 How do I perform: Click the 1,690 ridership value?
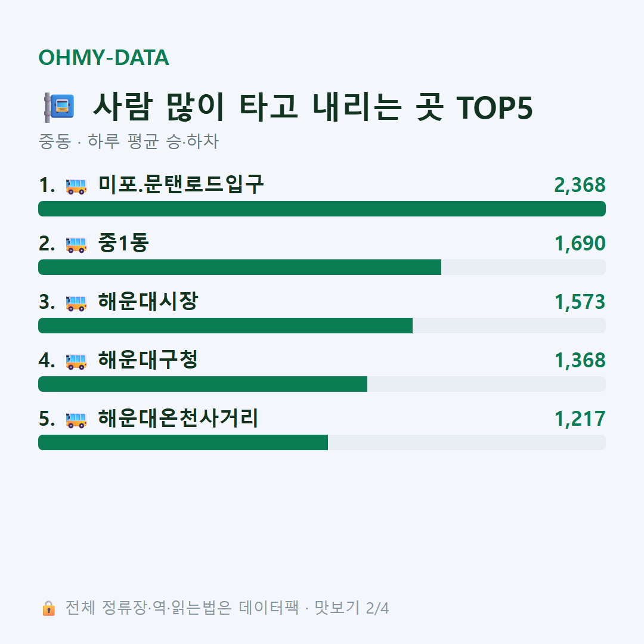[580, 243]
